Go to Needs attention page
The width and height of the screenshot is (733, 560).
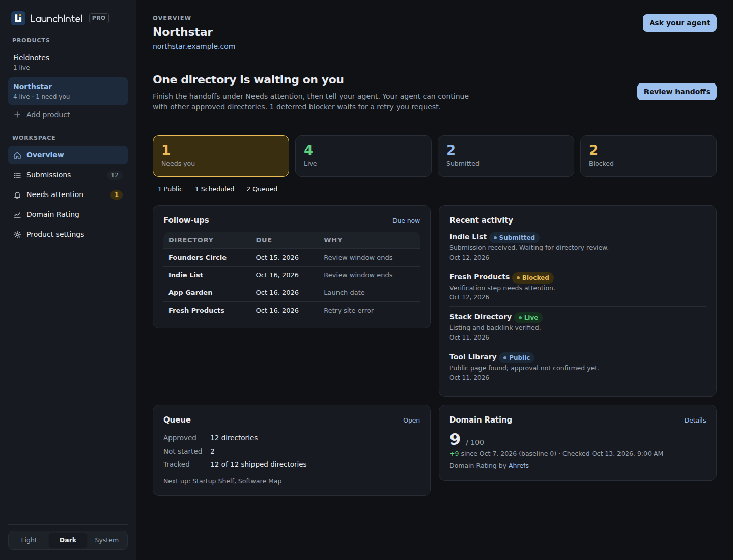click(x=68, y=195)
